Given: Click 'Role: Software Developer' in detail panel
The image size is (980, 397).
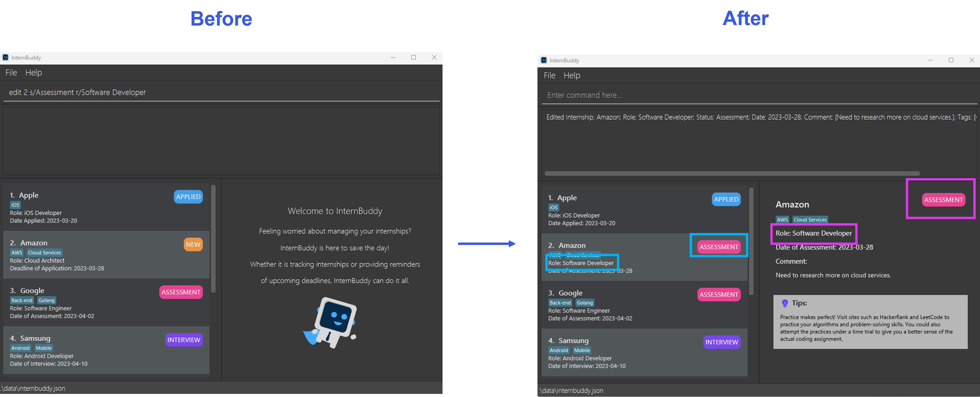Looking at the screenshot, I should pos(814,233).
